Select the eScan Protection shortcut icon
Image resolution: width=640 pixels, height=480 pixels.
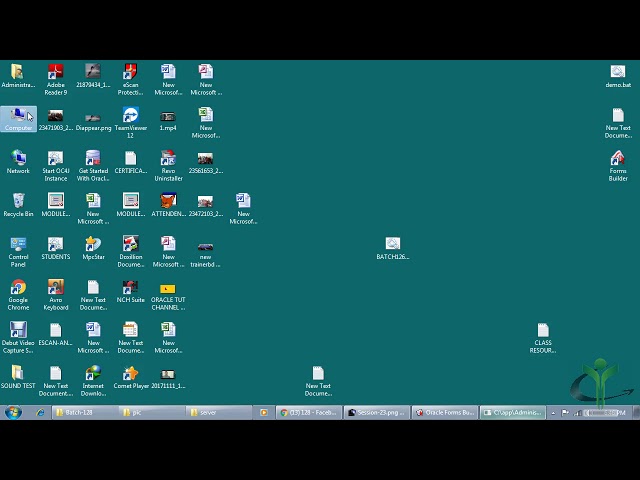(130, 80)
